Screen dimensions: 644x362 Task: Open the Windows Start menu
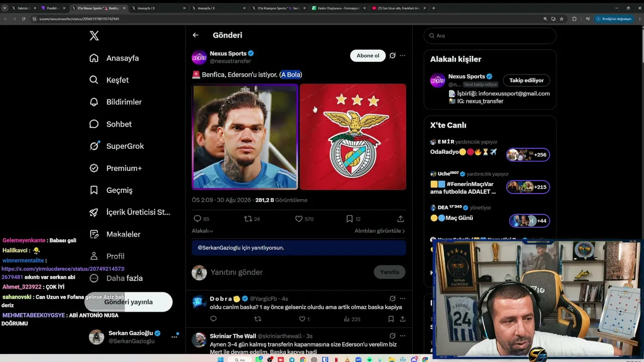coord(220,359)
